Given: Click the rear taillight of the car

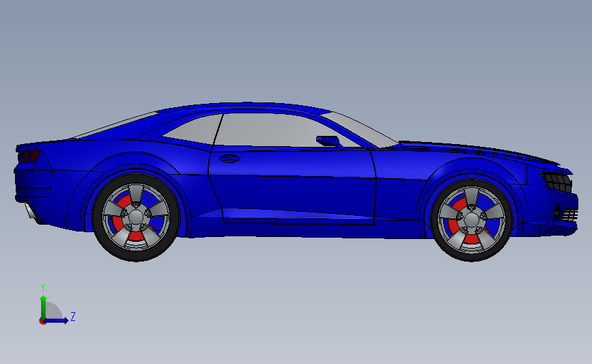Looking at the screenshot, I should pyautogui.click(x=29, y=156).
